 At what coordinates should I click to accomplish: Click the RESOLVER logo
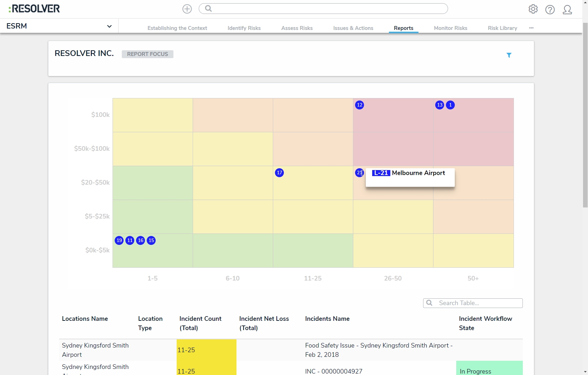34,9
